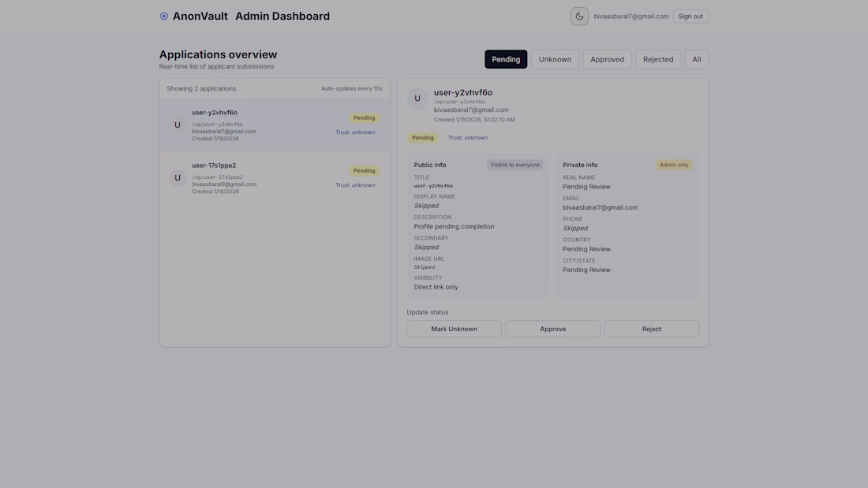Click the Applications overview heading
868x488 pixels.
(218, 54)
